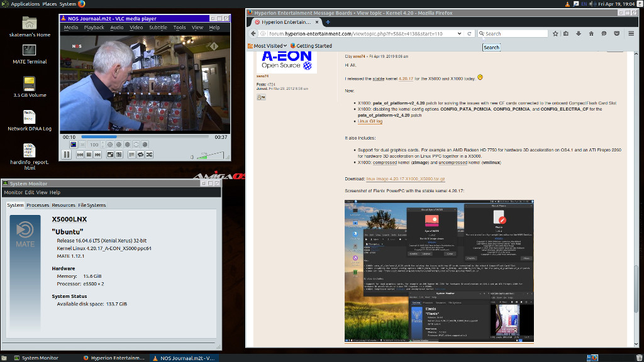Image resolution: width=644 pixels, height=362 pixels.
Task: Click the Firefox back arrow button
Action: click(253, 34)
